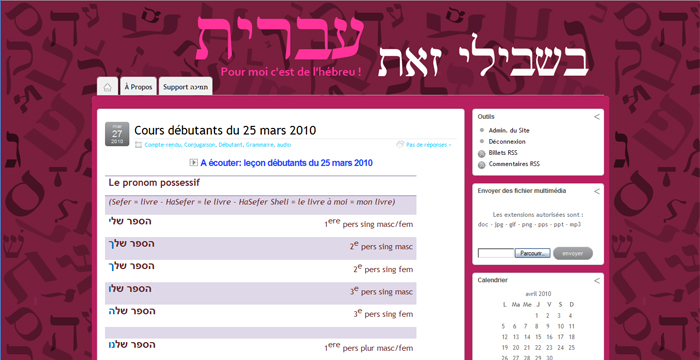Click the audio play icon beside 'A écouter'
This screenshot has height=360, width=700.
click(193, 163)
